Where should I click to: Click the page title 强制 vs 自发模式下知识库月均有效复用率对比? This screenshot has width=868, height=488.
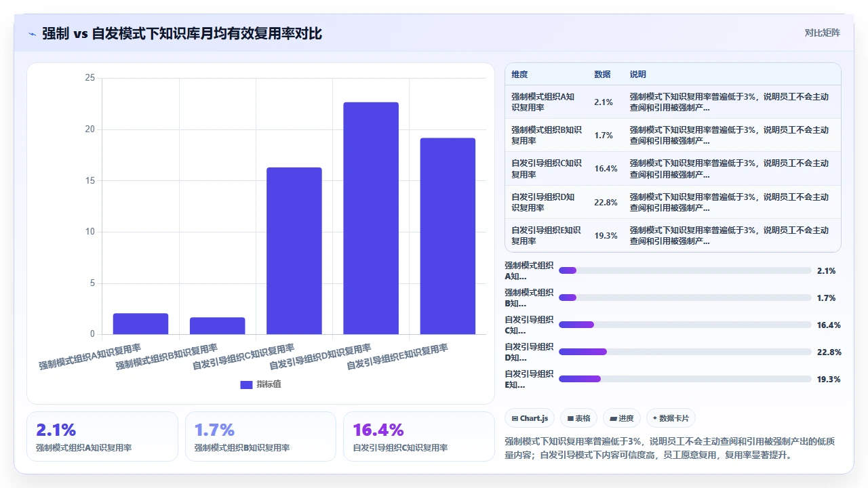pos(182,33)
